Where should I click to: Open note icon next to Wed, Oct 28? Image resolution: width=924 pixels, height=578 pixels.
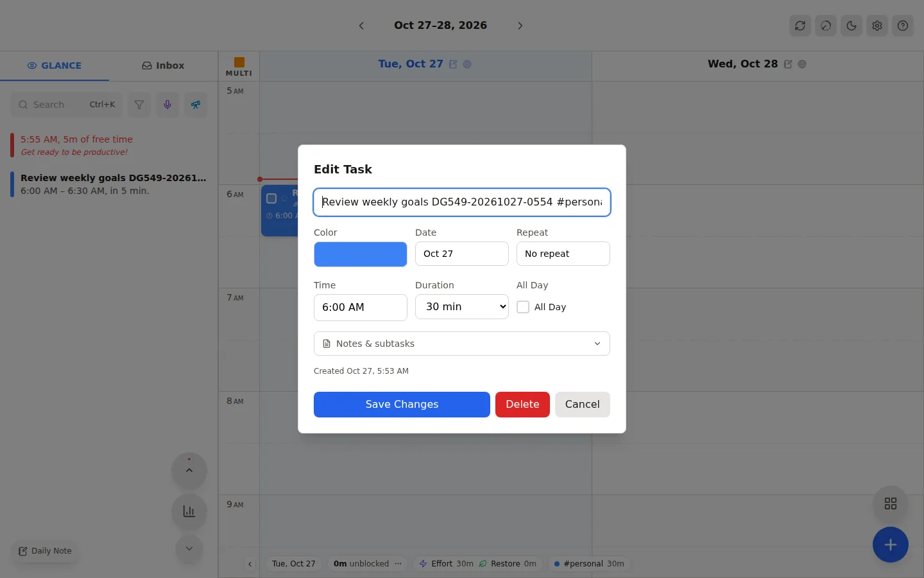788,64
